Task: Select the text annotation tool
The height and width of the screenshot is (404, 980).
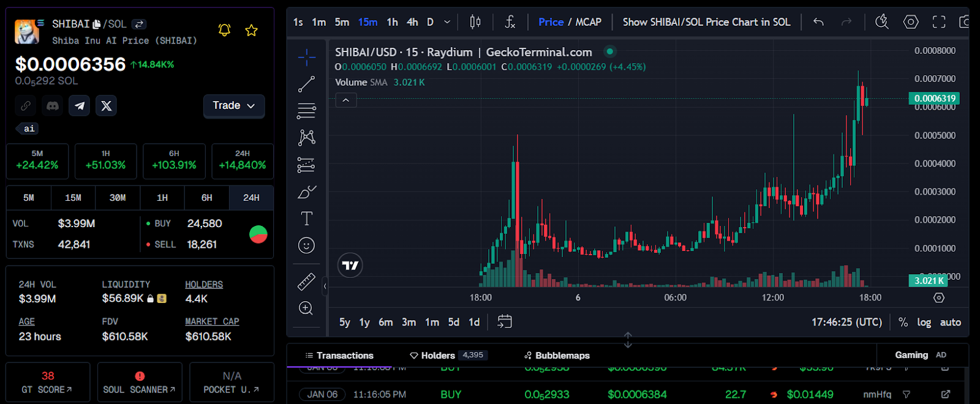Action: (306, 219)
